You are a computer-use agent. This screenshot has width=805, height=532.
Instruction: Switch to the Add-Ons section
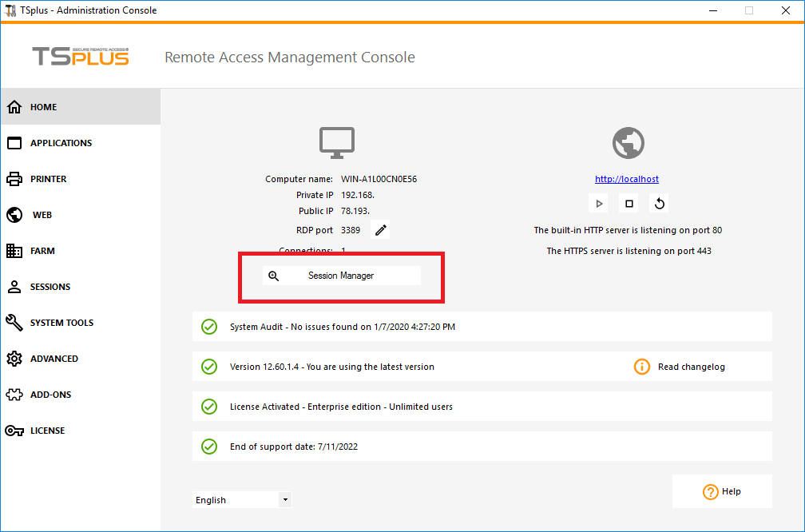click(x=50, y=395)
